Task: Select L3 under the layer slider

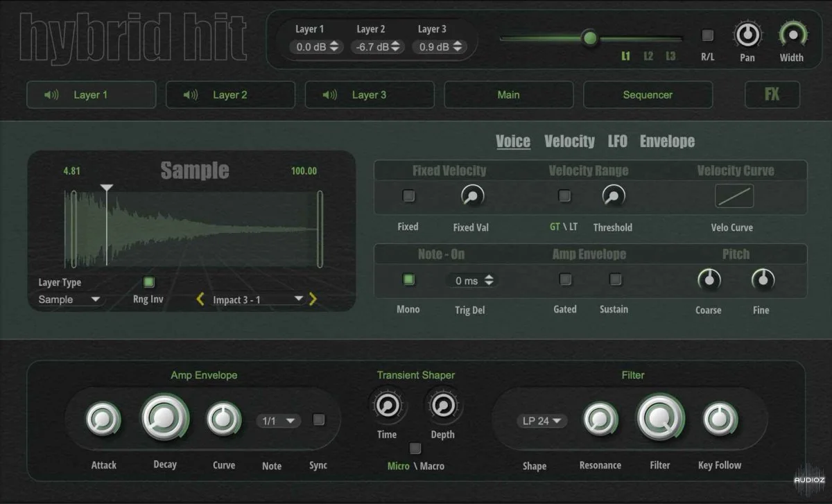Action: 670,57
